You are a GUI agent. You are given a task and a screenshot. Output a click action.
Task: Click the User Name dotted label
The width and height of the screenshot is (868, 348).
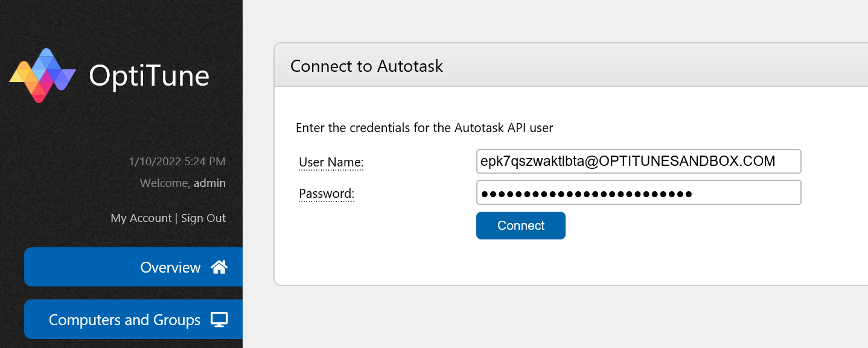click(331, 162)
